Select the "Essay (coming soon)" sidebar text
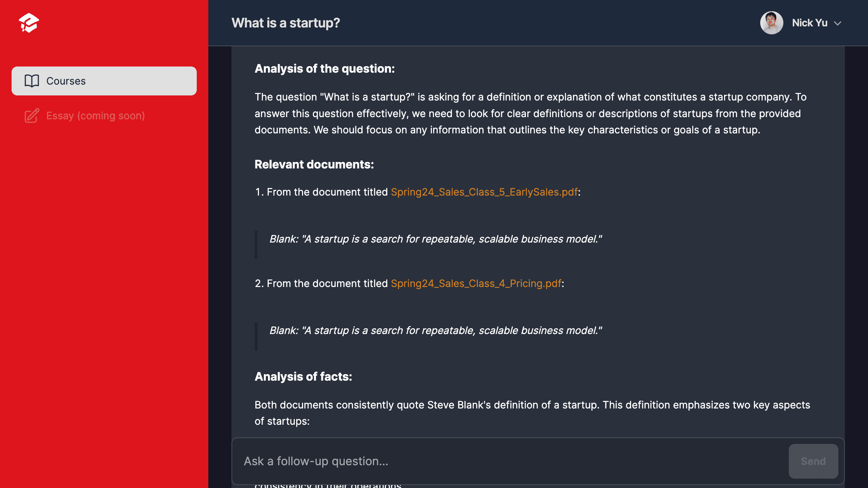 click(x=95, y=116)
